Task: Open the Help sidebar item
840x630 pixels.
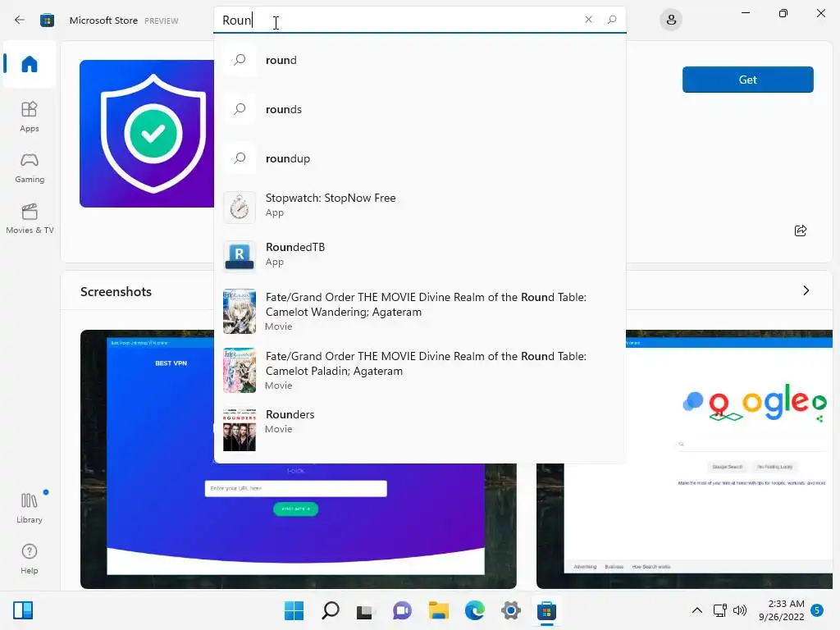Action: click(x=30, y=559)
